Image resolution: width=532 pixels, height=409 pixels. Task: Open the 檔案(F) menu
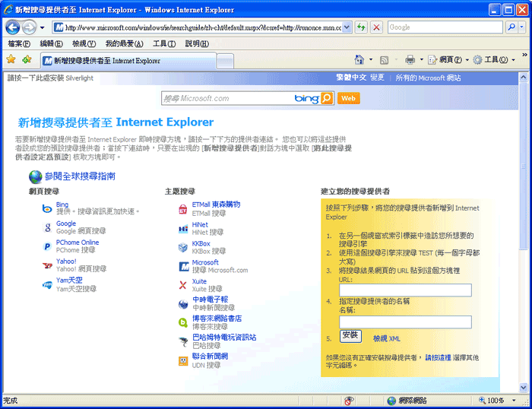19,43
